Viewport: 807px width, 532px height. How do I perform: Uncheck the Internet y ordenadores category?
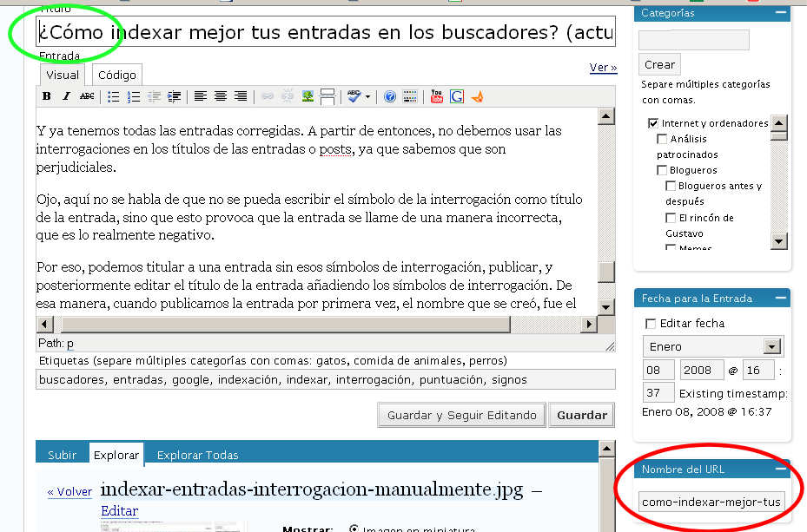[x=653, y=123]
